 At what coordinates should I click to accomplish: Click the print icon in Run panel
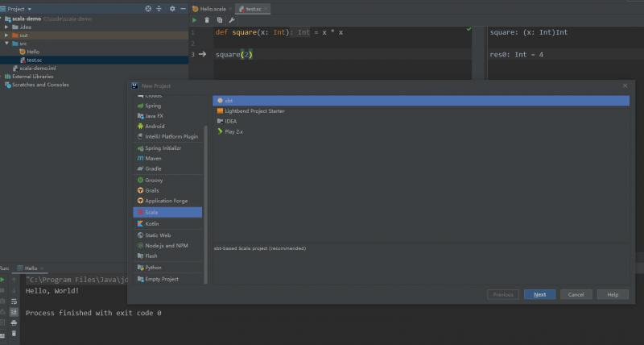pos(14,322)
